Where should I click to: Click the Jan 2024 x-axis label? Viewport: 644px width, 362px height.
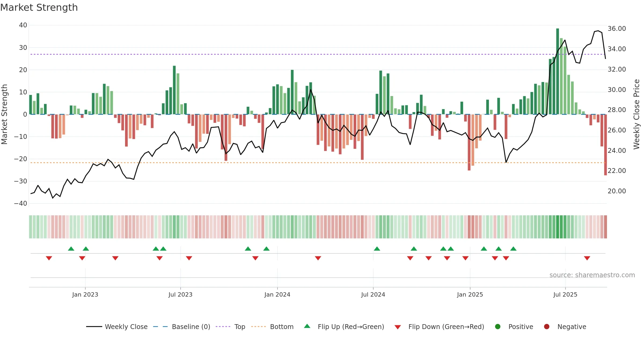point(277,294)
